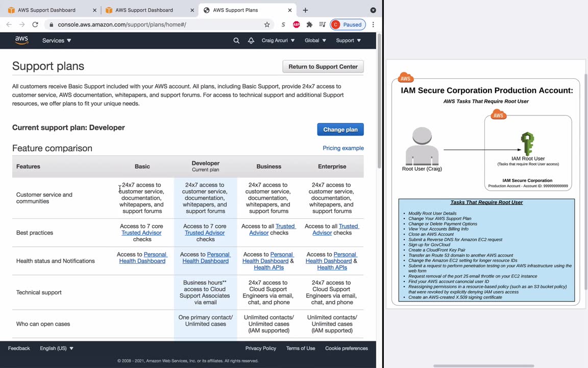This screenshot has width=588, height=368.
Task: Open Personal Health Dashboard link in Developer column
Action: pos(206,258)
